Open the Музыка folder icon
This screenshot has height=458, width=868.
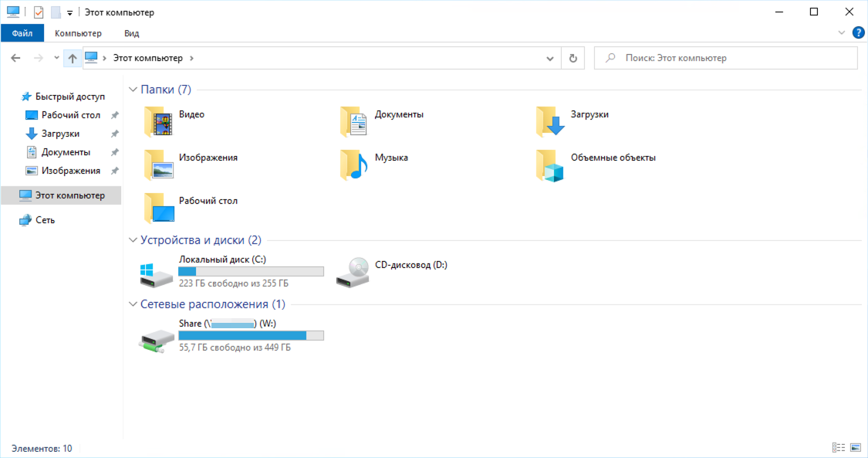coord(355,165)
